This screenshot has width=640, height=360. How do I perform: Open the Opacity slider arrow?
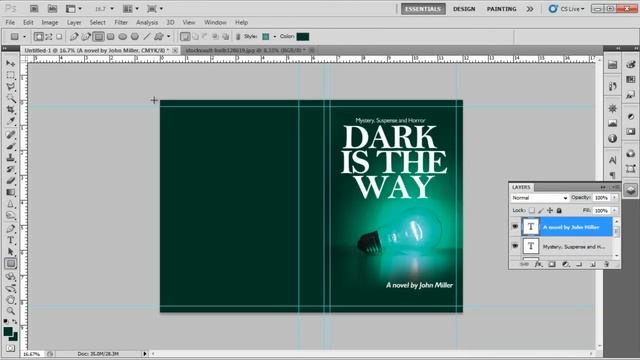pyautogui.click(x=614, y=198)
